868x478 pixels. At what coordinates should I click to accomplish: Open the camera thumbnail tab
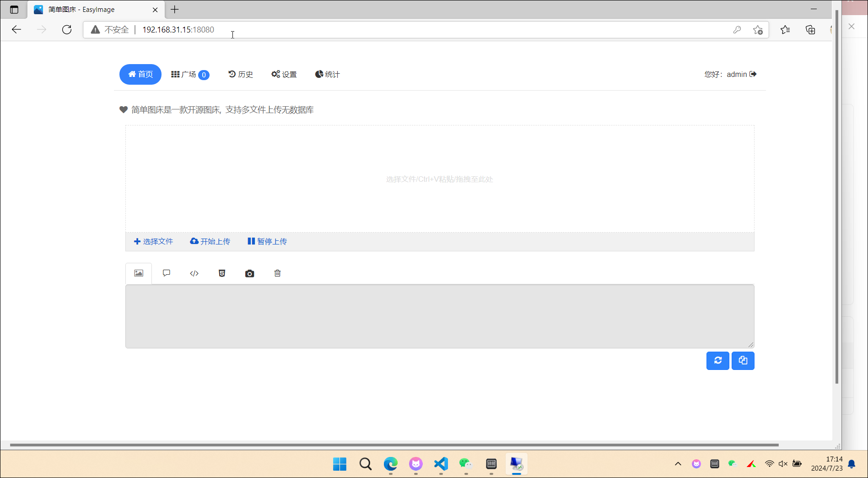point(249,273)
